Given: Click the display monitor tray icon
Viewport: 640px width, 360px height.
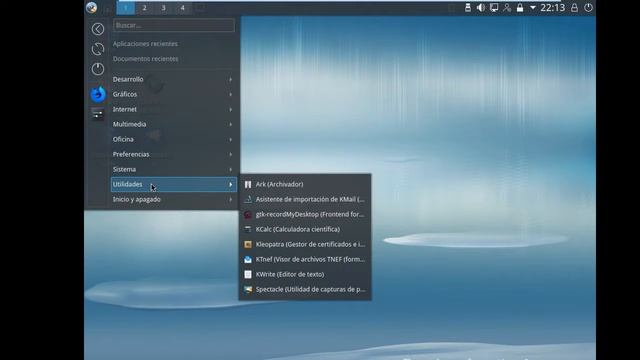Looking at the screenshot, I should point(494,7).
